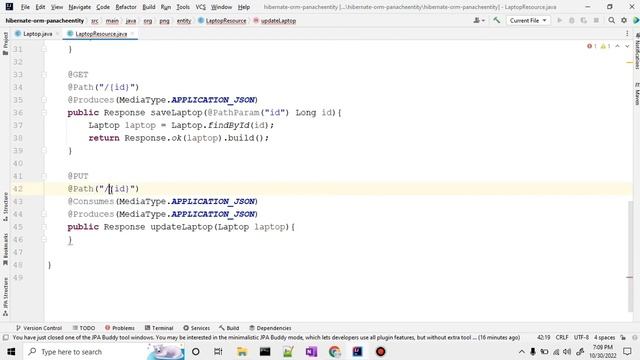Toggle the Structure tool window
The width and height of the screenshot is (640, 360).
(5, 207)
